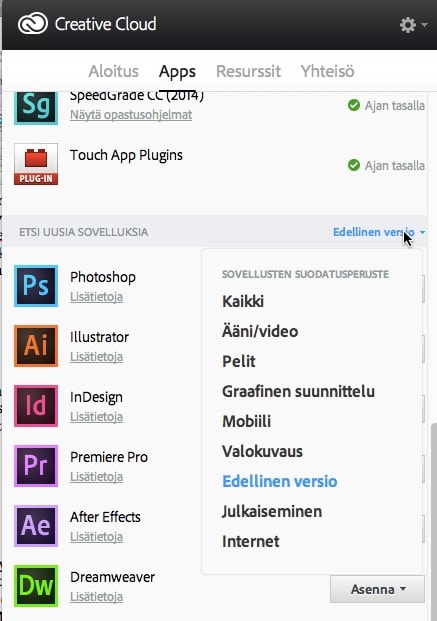This screenshot has width=437, height=621.
Task: Open Lisätietoja link under Photoshop
Action: pyautogui.click(x=96, y=297)
